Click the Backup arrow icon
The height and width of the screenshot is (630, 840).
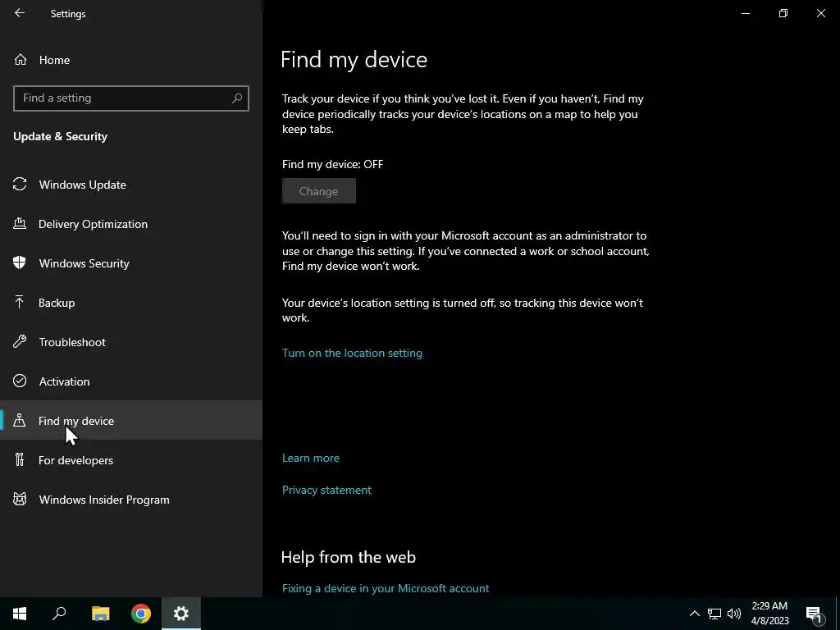(x=20, y=302)
